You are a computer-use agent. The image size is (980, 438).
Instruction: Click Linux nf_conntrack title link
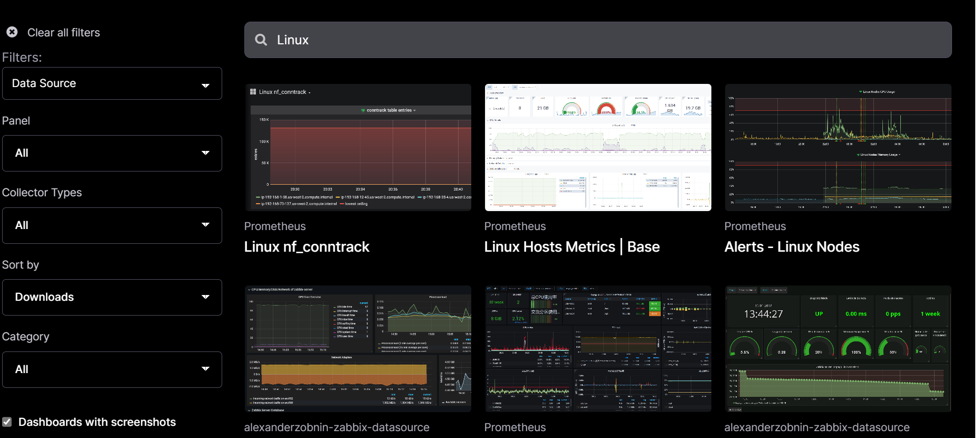tap(307, 247)
